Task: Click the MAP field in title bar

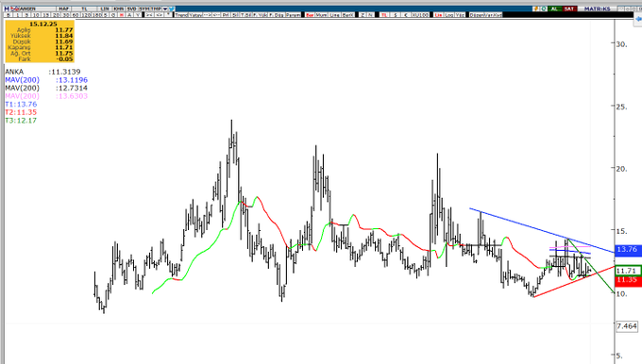Action: click(63, 8)
